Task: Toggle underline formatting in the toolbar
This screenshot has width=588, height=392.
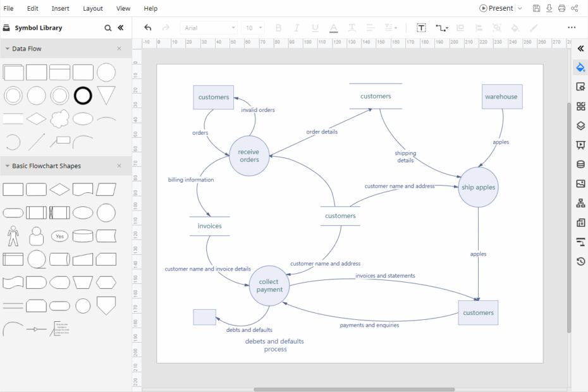Action: point(314,28)
